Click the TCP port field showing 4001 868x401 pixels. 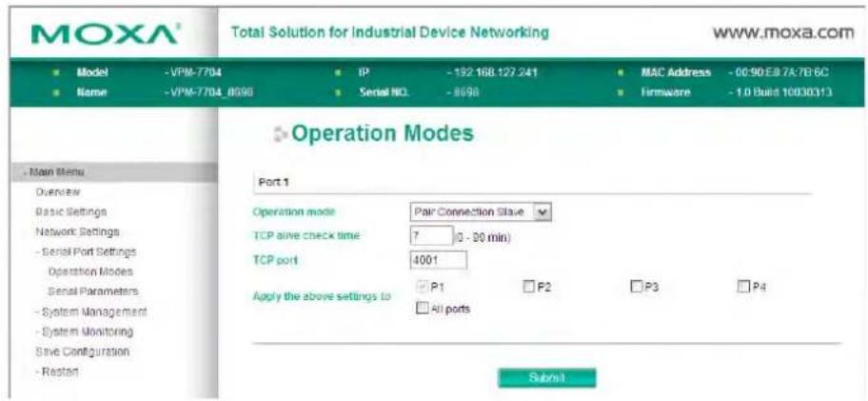(439, 260)
